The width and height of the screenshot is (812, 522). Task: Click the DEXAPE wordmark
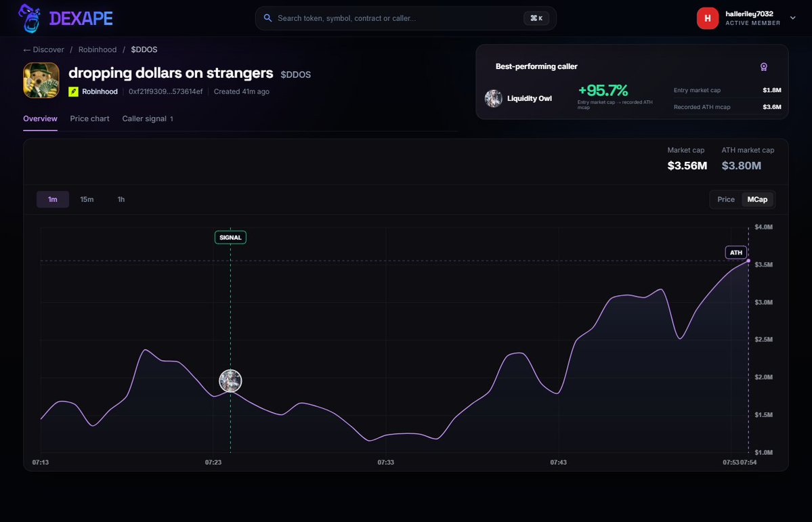[81, 19]
